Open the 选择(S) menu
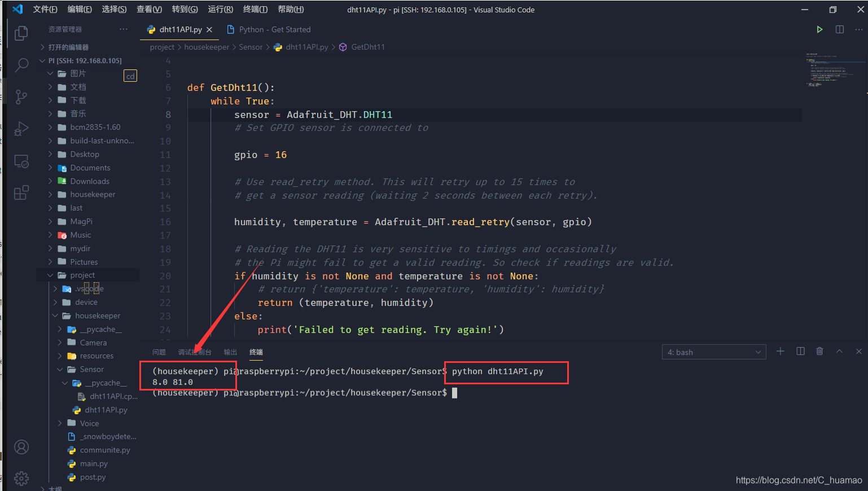This screenshot has width=868, height=491. click(114, 9)
